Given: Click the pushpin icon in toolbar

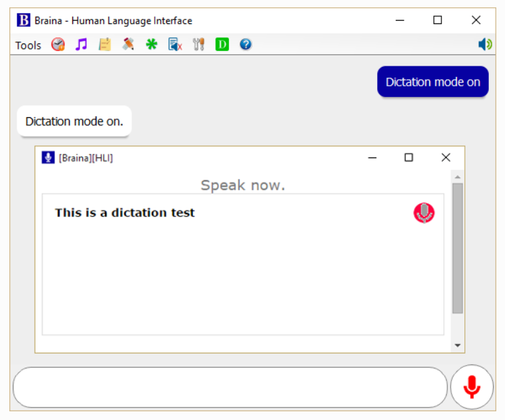Looking at the screenshot, I should click(x=128, y=45).
